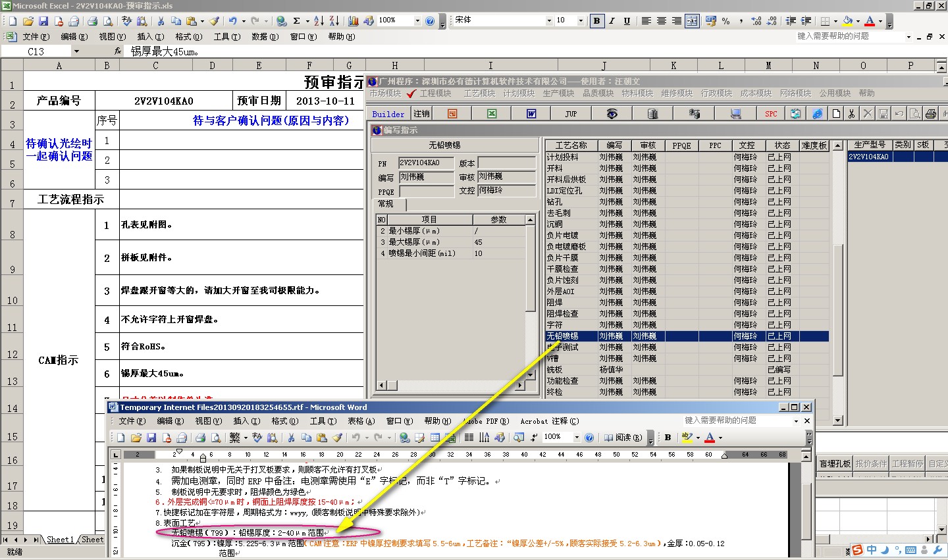Image resolution: width=948 pixels, height=560 pixels.
Task: Open the font size dropdown showing 10
Action: coord(581,21)
